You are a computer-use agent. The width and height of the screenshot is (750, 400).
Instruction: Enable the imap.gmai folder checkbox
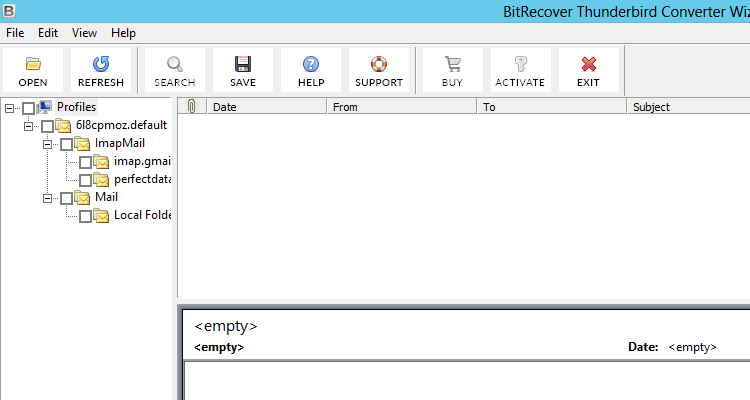tap(86, 163)
